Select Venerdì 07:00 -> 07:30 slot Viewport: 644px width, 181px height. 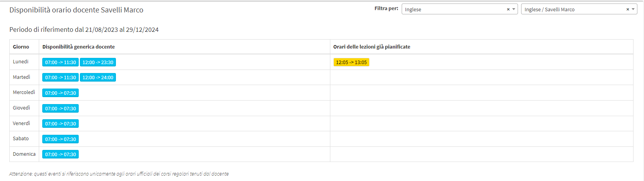click(60, 124)
